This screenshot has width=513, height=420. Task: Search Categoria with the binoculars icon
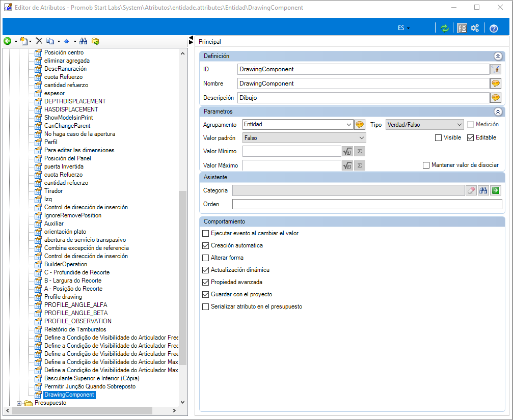point(483,190)
